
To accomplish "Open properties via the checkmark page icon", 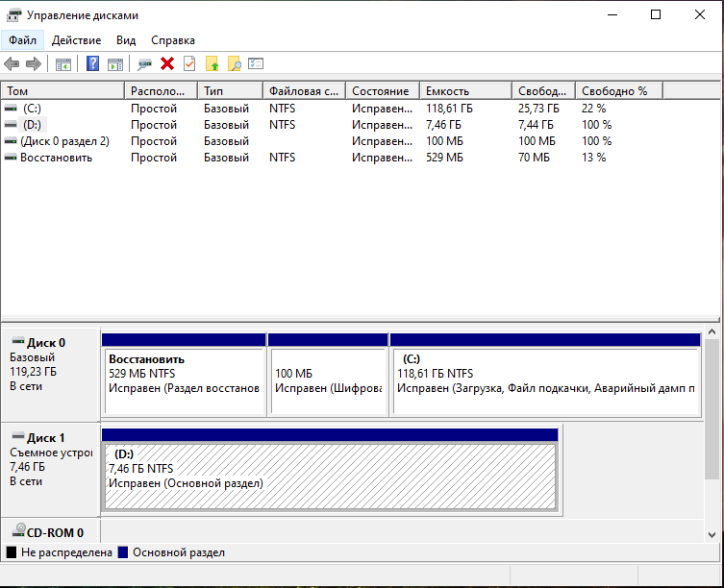I will 189,63.
